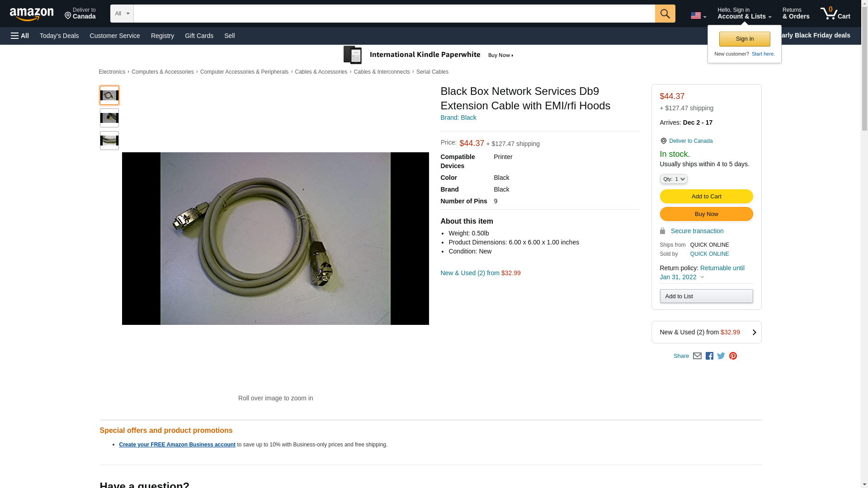Image resolution: width=868 pixels, height=488 pixels.
Task: Open the shopping cart icon
Action: pyautogui.click(x=835, y=14)
